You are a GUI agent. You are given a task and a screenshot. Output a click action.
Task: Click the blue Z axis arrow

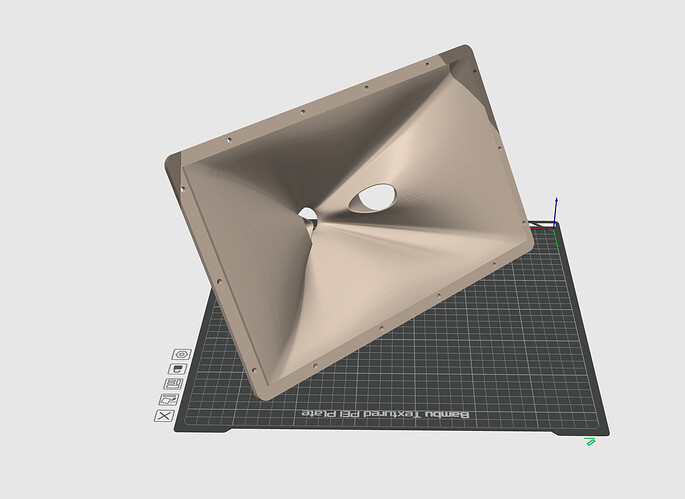click(556, 212)
